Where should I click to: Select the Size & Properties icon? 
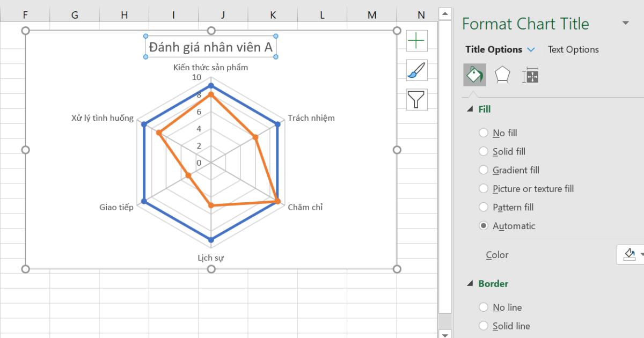pyautogui.click(x=530, y=75)
